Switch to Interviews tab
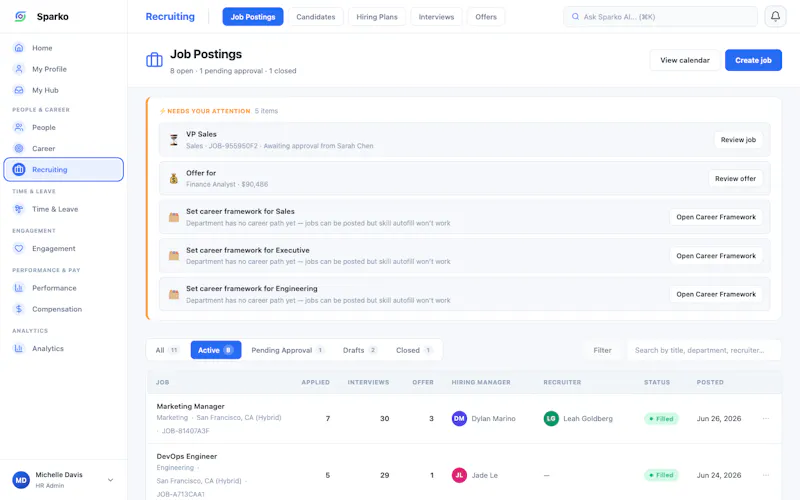This screenshot has height=500, width=800. [x=436, y=17]
